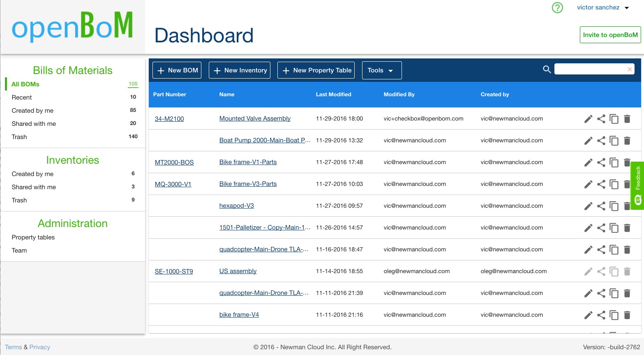This screenshot has width=644, height=355.
Task: Edit the Mounted Valve Assembly BOM
Action: (x=588, y=119)
